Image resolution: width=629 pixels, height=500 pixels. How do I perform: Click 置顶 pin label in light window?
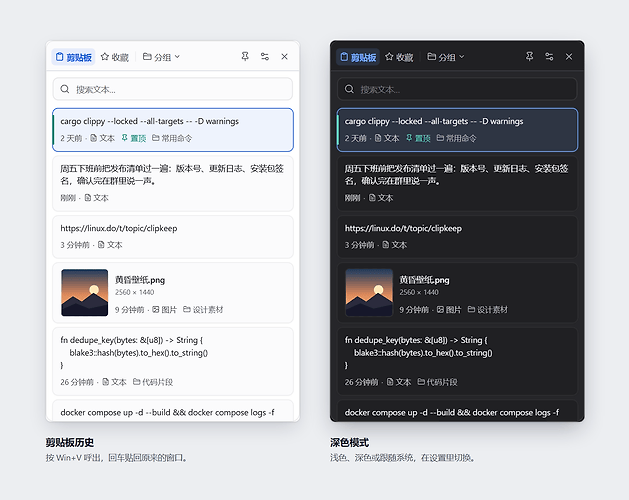[134, 138]
